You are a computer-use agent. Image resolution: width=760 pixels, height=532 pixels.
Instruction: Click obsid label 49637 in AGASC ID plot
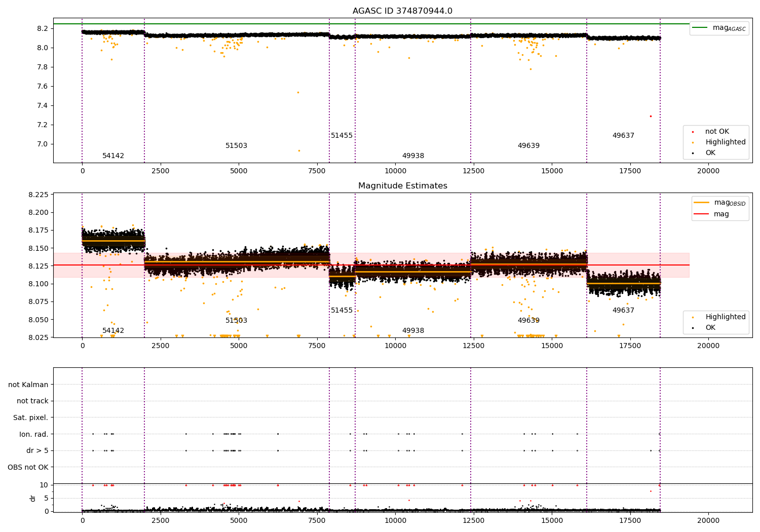pos(623,136)
